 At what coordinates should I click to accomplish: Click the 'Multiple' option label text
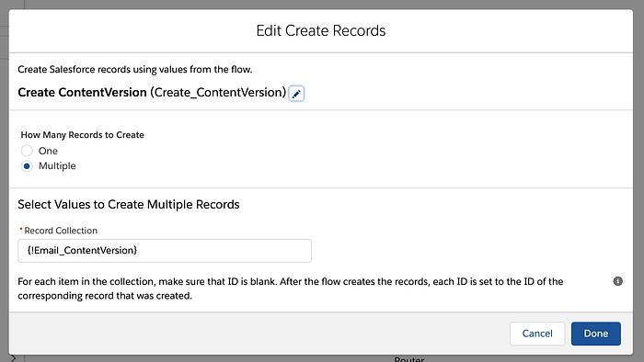click(57, 166)
